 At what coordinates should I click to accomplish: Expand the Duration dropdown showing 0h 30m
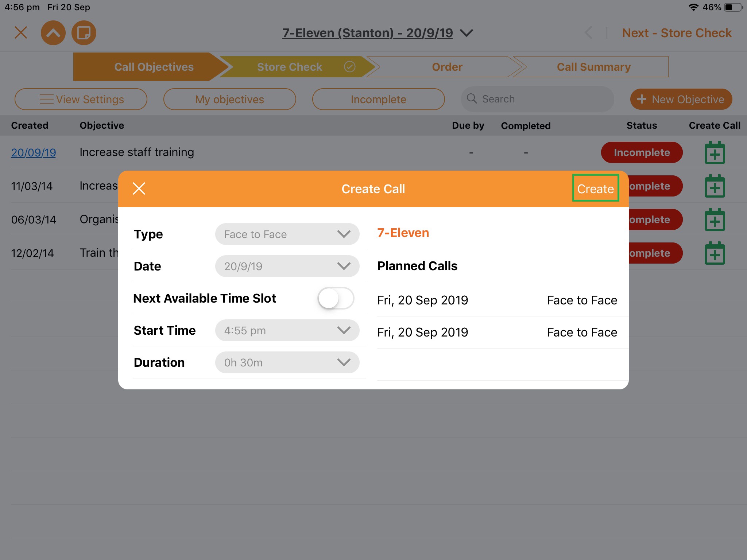(x=287, y=362)
